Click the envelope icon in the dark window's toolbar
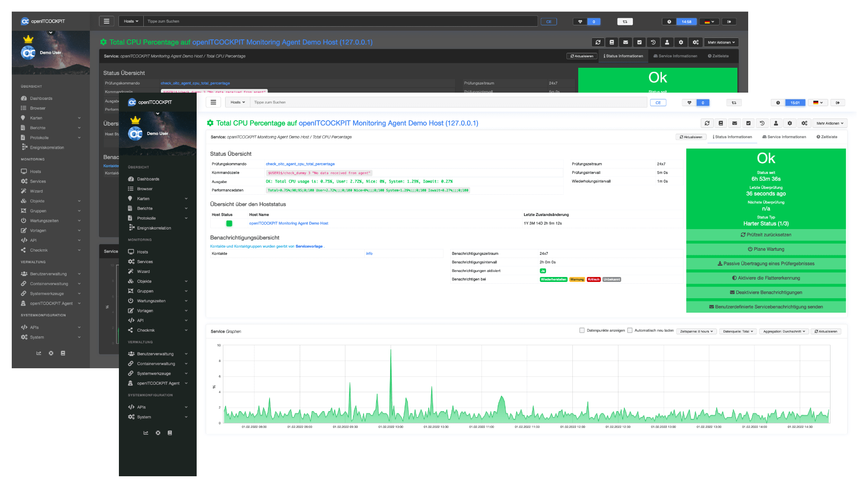Image resolution: width=868 pixels, height=488 pixels. (626, 42)
